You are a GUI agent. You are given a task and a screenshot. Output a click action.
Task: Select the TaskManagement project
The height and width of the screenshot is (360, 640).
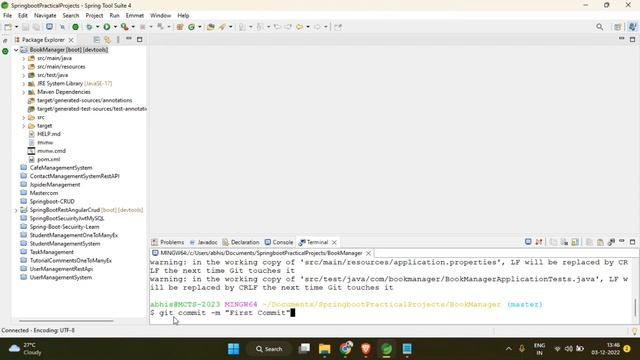click(x=51, y=252)
